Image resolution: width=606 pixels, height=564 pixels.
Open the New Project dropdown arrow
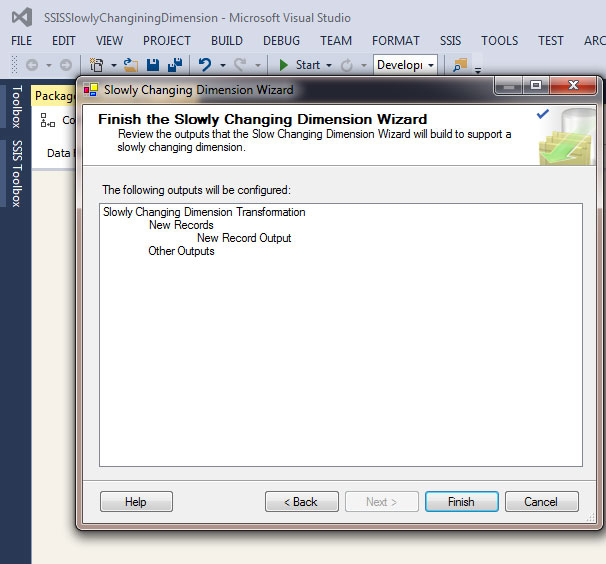coord(114,65)
